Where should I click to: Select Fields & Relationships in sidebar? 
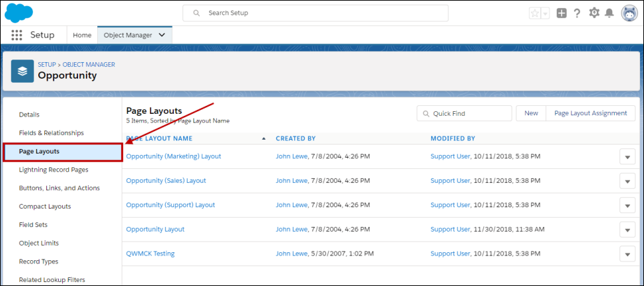tap(51, 133)
